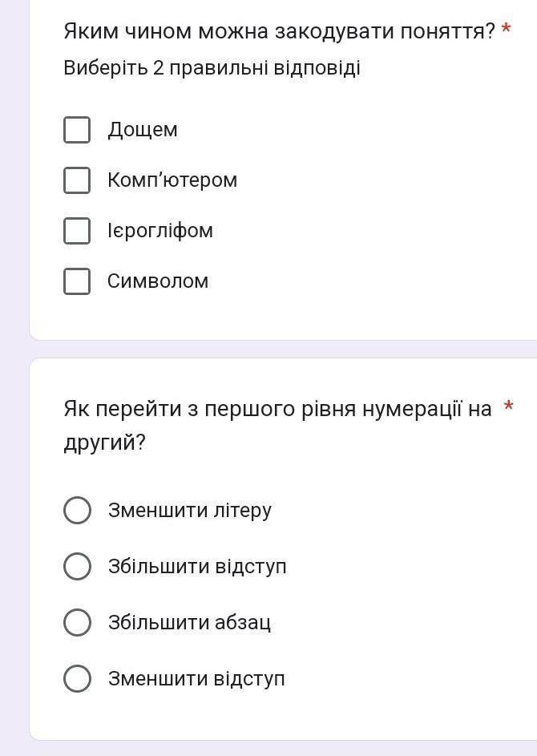This screenshot has height=756, width=537.
Task: Click the hint Виберіть 2 правильні відповіді
Action: pos(212,68)
